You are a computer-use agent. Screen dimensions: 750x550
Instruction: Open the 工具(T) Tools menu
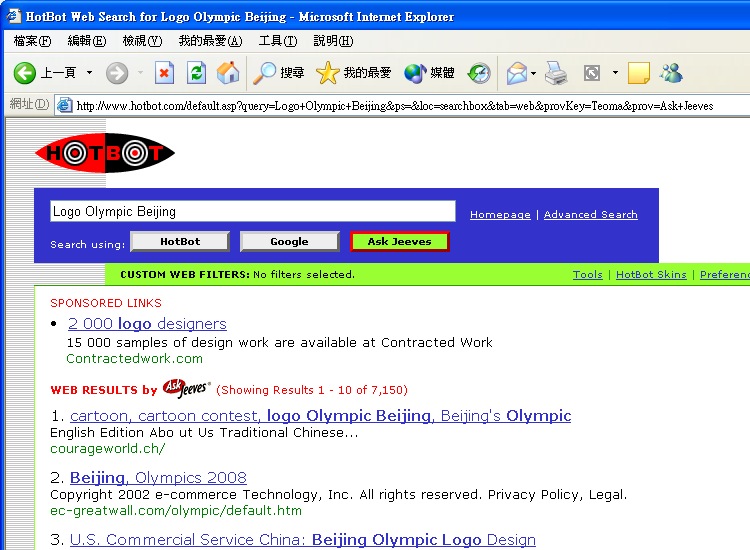pyautogui.click(x=278, y=41)
